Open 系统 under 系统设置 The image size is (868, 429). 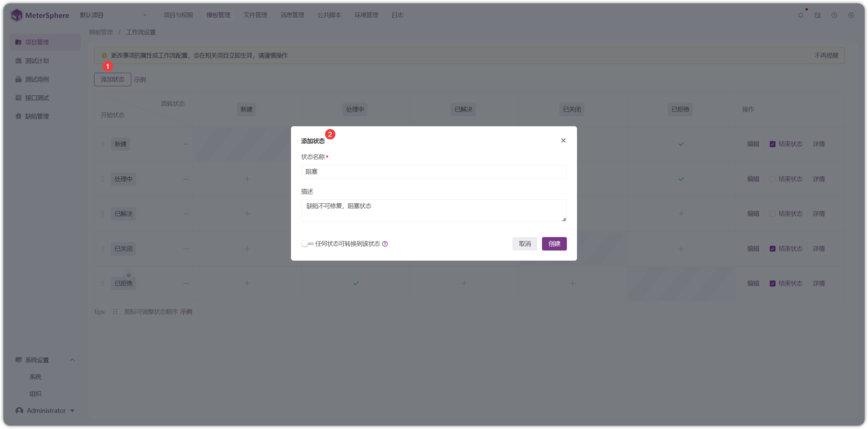point(35,377)
